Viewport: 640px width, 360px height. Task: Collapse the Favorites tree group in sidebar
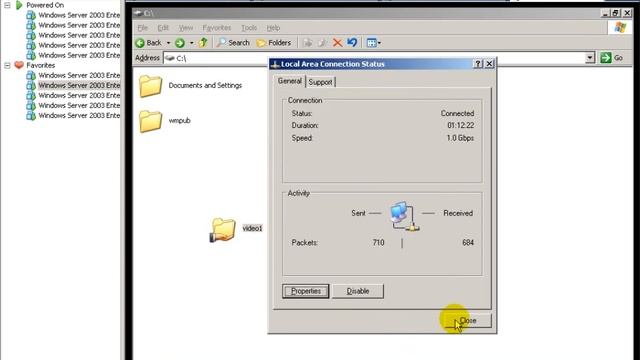point(7,65)
